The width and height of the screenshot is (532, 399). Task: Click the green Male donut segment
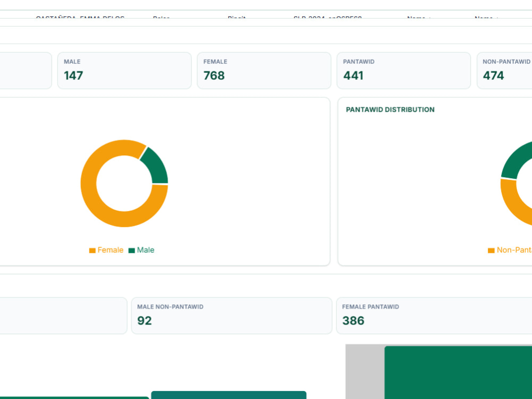click(x=156, y=168)
